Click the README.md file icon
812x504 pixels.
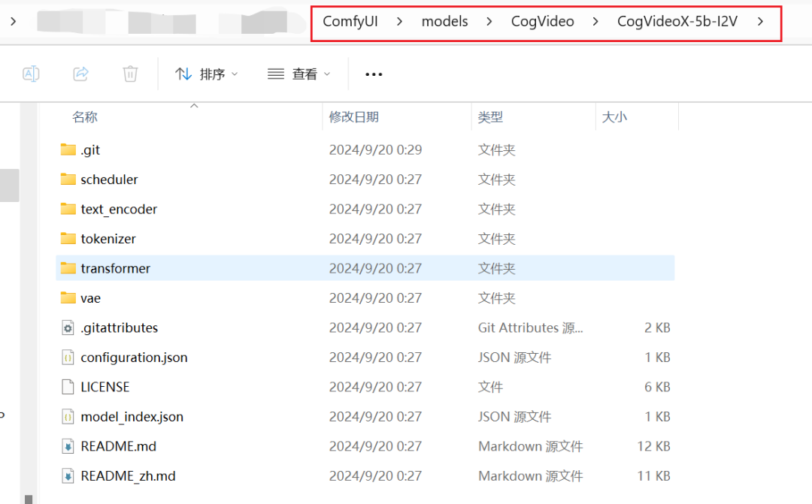(68, 446)
